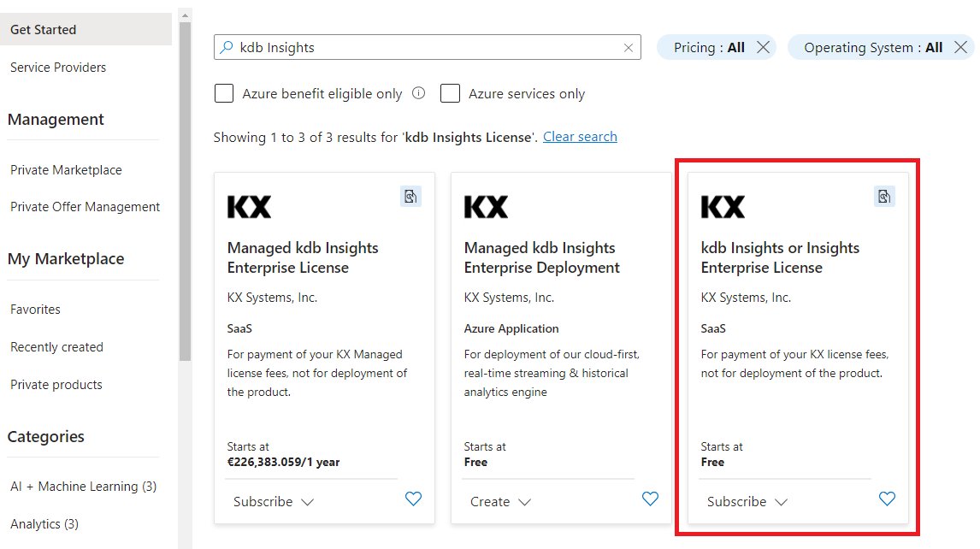
Task: Select Analytics (3) category
Action: click(44, 524)
